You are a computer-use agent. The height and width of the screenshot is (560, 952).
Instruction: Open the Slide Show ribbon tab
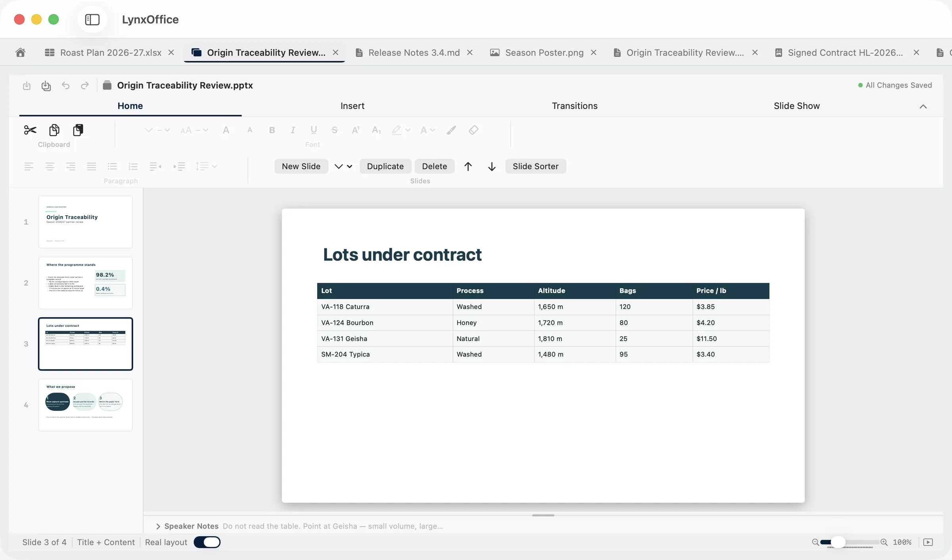click(x=797, y=106)
